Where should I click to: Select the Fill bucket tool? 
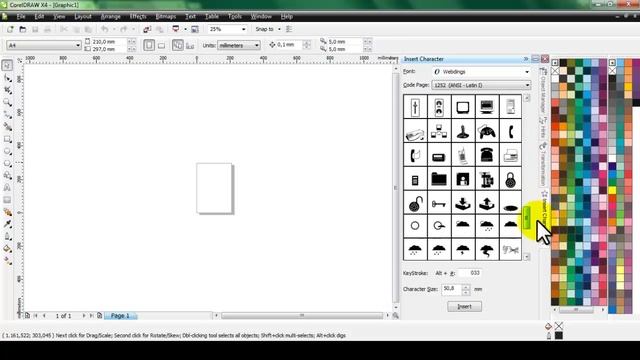(x=7, y=249)
